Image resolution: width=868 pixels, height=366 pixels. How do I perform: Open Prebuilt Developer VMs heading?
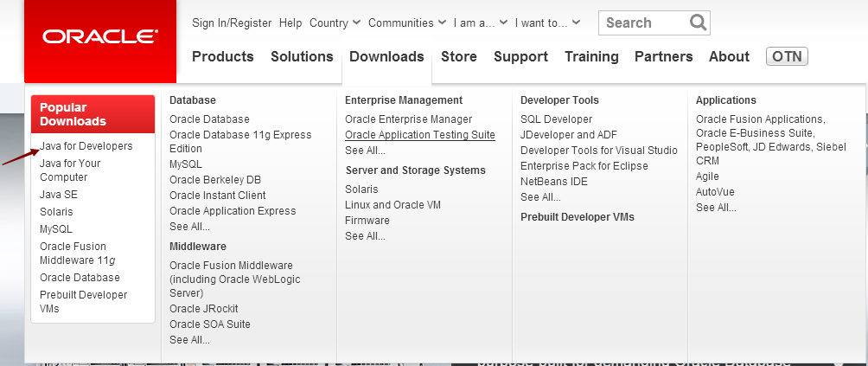pyautogui.click(x=577, y=217)
